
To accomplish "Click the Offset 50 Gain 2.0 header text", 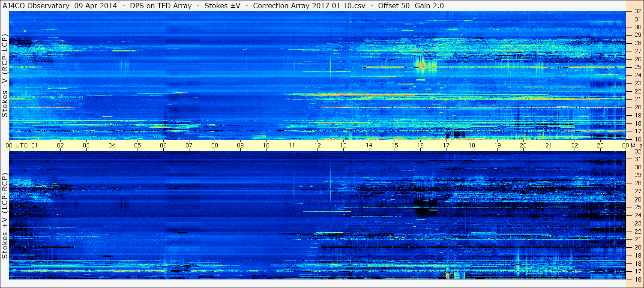I will click(x=411, y=6).
